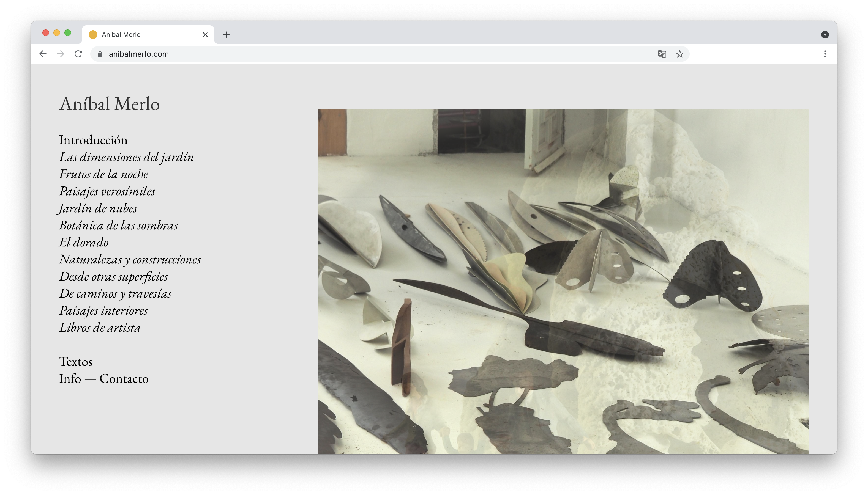Close the Aníbal Merlo tab
Image resolution: width=868 pixels, height=495 pixels.
click(x=205, y=35)
